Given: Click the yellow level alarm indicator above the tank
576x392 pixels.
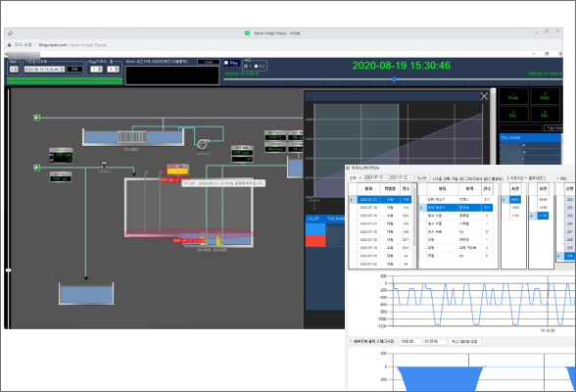Looking at the screenshot, I should 178,171.
